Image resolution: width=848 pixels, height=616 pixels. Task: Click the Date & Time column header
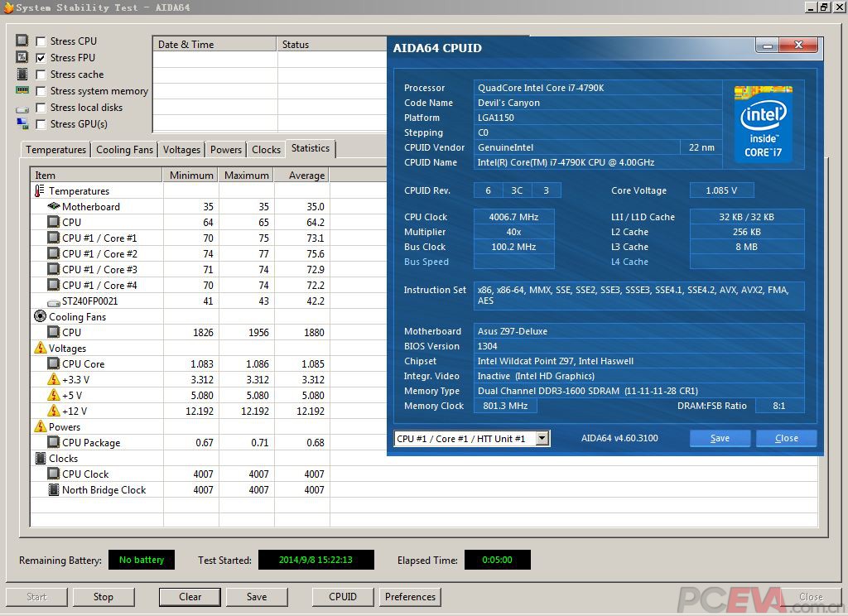(x=214, y=45)
